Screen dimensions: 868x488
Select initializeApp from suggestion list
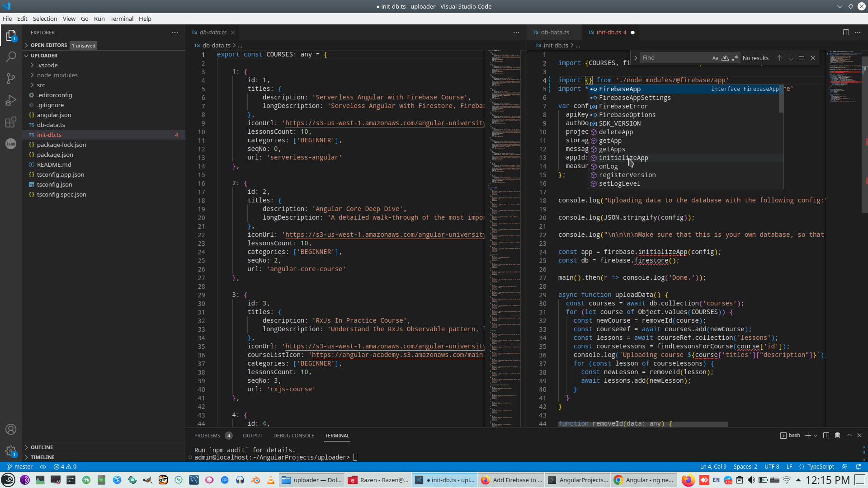[x=623, y=158]
